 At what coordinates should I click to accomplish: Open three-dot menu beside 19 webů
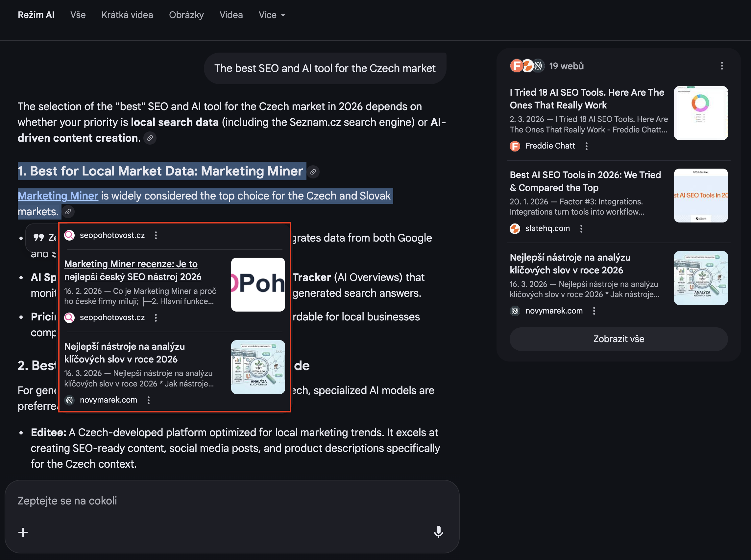722,66
